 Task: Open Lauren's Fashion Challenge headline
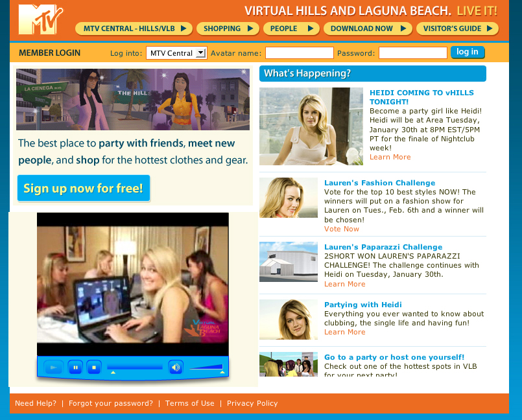[380, 183]
